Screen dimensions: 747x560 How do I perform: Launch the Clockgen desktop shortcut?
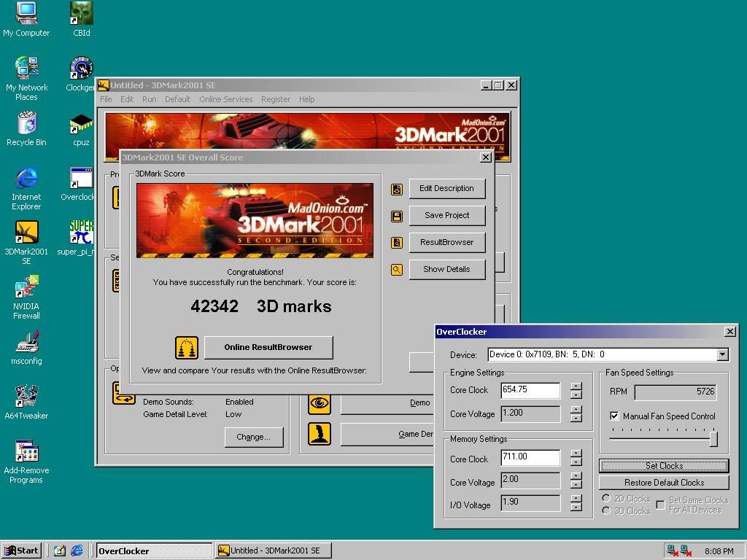click(81, 74)
